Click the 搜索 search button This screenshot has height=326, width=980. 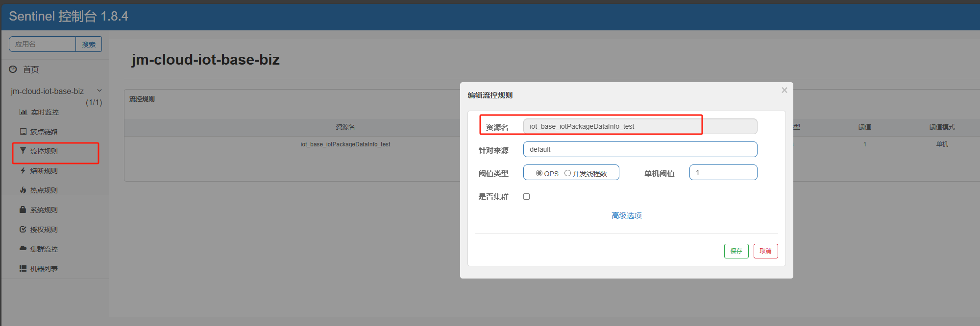click(89, 44)
